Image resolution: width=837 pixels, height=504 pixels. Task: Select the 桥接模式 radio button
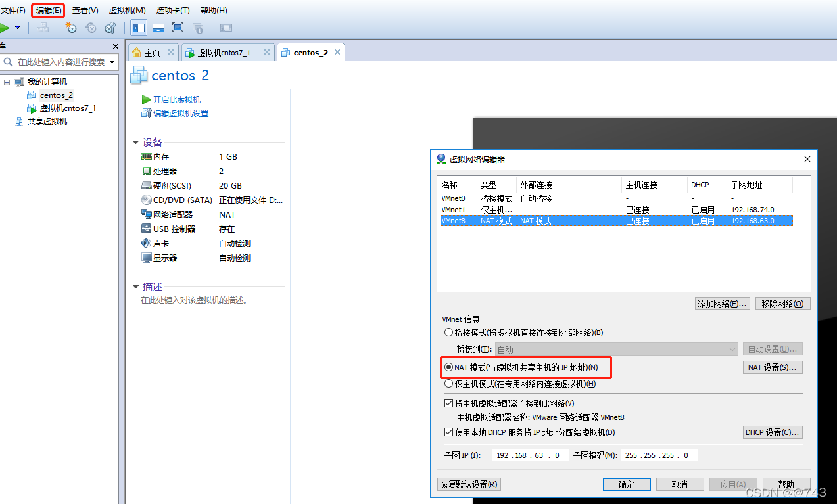[449, 332]
